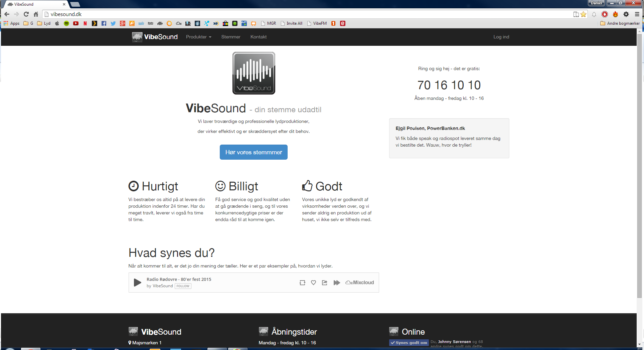Click the Log ind link
This screenshot has width=644, height=350.
501,37
